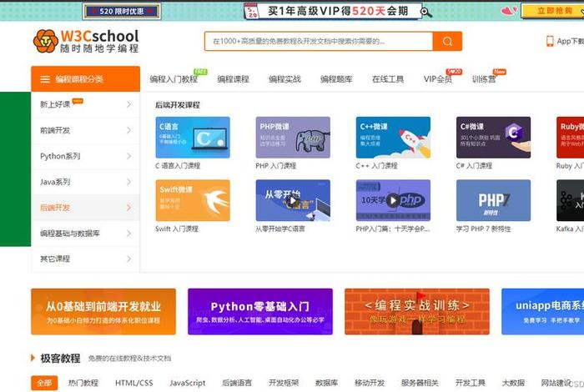Click the magnifier icon in top banner
This screenshot has width=584, height=392.
tap(426, 13)
